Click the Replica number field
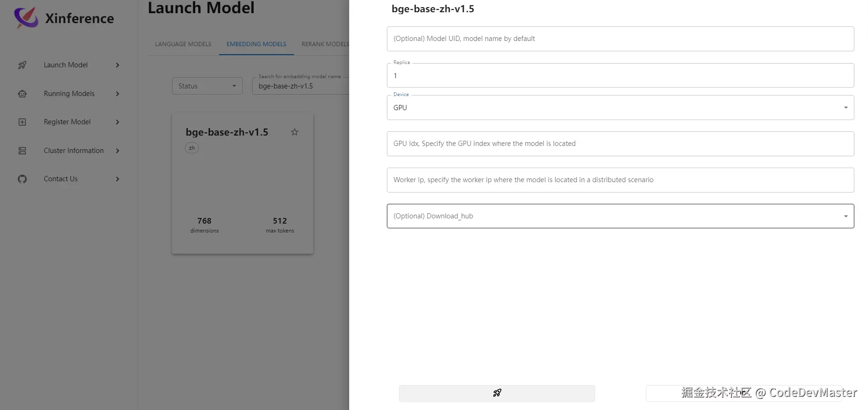 (x=620, y=76)
